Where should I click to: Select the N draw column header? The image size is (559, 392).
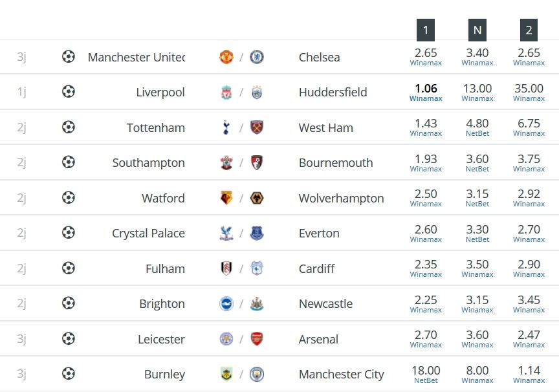click(x=477, y=30)
